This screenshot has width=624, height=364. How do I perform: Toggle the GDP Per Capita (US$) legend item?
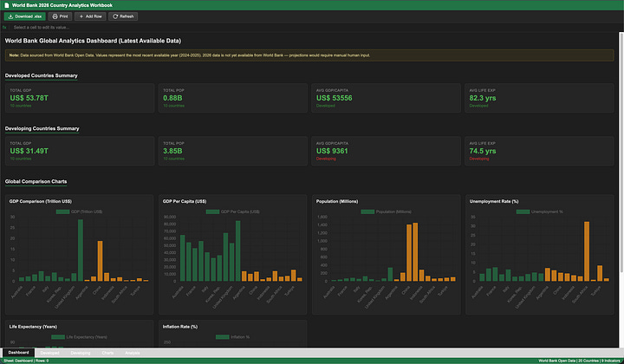pyautogui.click(x=232, y=211)
